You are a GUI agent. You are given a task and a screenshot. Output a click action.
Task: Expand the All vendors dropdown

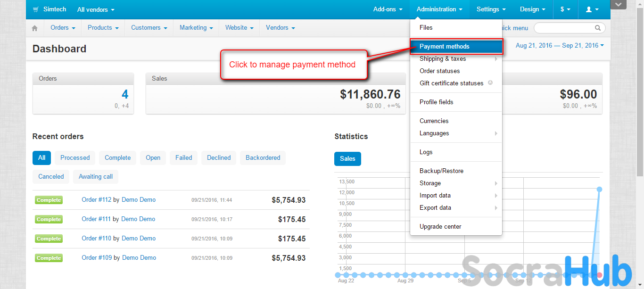pos(96,9)
